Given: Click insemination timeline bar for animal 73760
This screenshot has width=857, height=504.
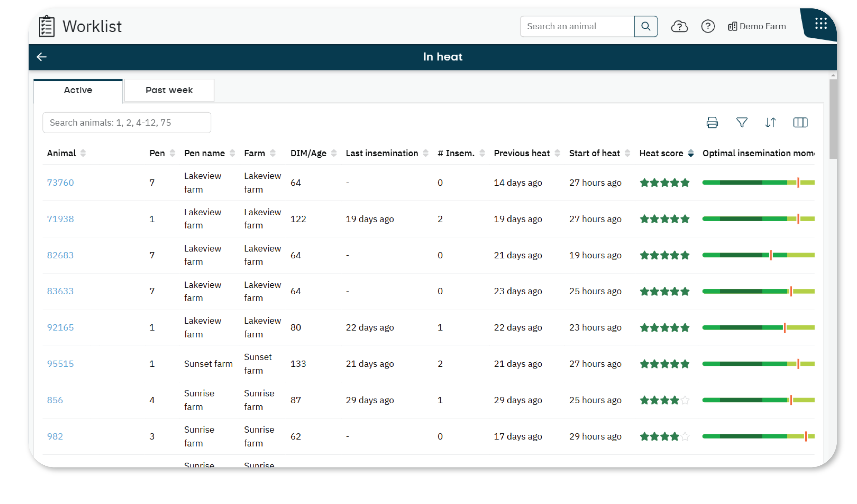Looking at the screenshot, I should click(x=758, y=183).
